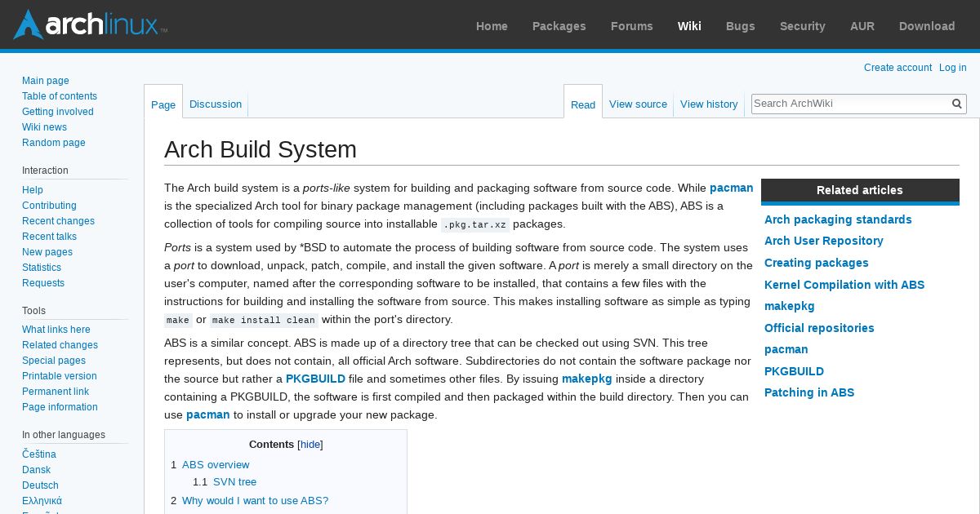Screen dimensions: 980x514
Task: Open New pages sidebar link
Action: 47,252
